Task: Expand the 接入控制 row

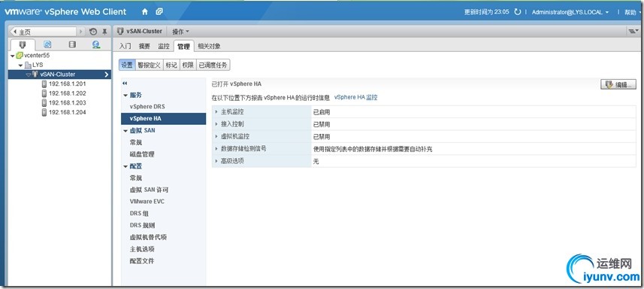Action: click(217, 124)
